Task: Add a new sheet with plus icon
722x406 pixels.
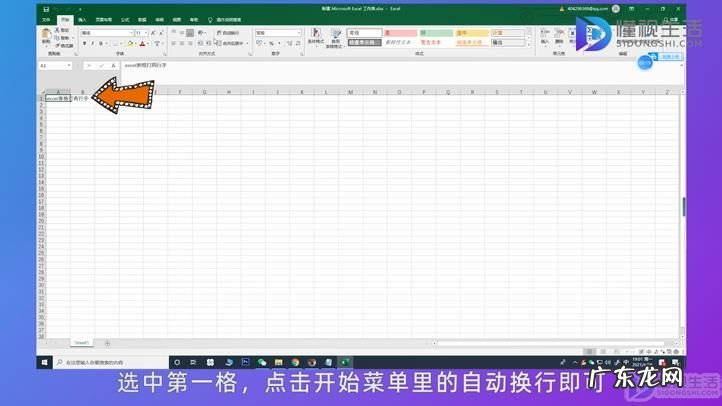Action: [107, 343]
